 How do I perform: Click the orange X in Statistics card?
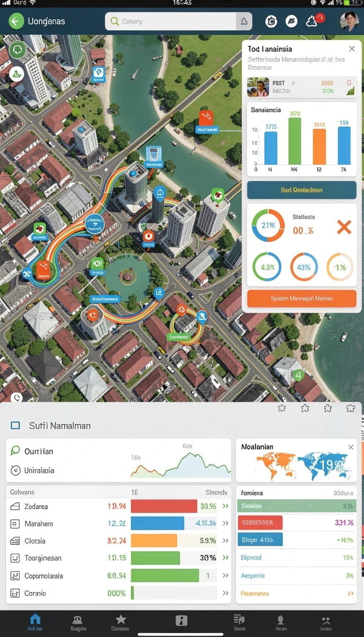pyautogui.click(x=344, y=227)
